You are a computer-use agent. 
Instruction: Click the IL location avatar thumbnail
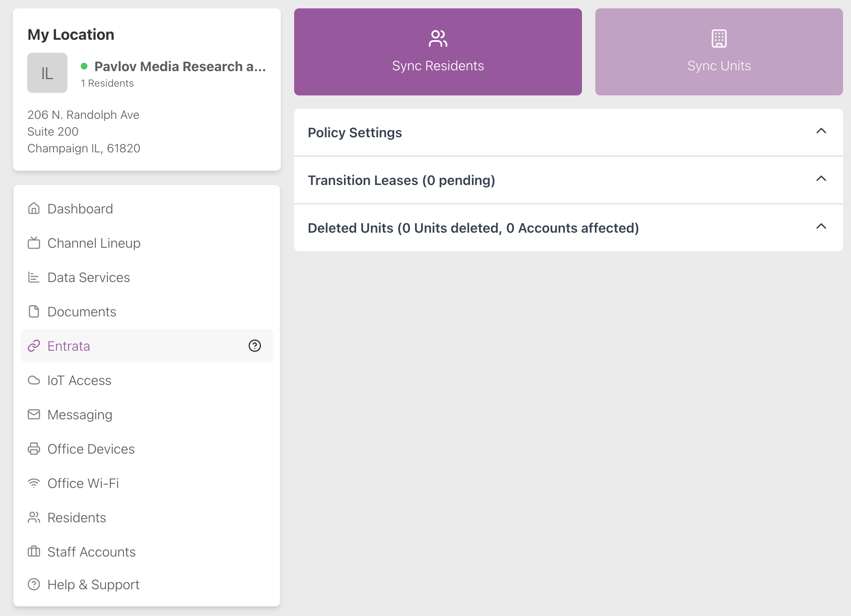[x=47, y=73]
